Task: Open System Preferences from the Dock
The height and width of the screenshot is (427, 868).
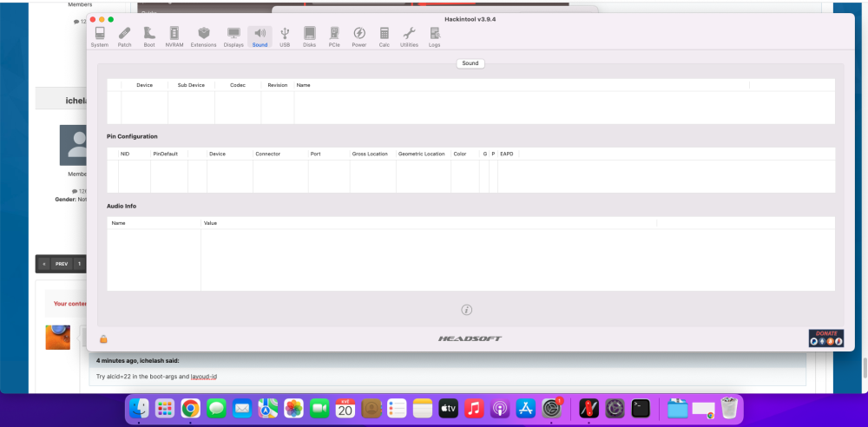Action: tap(551, 409)
